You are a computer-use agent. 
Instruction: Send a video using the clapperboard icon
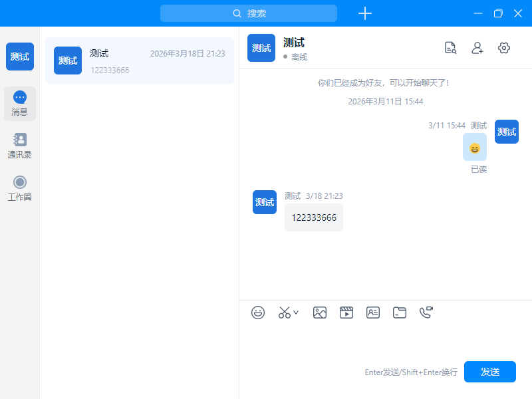(x=346, y=313)
